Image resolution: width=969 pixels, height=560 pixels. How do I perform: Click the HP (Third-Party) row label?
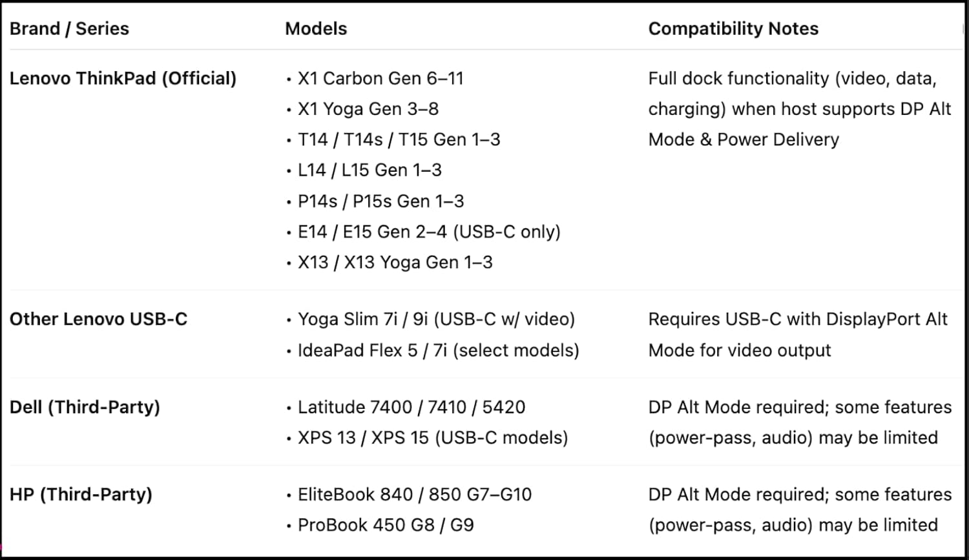(81, 495)
